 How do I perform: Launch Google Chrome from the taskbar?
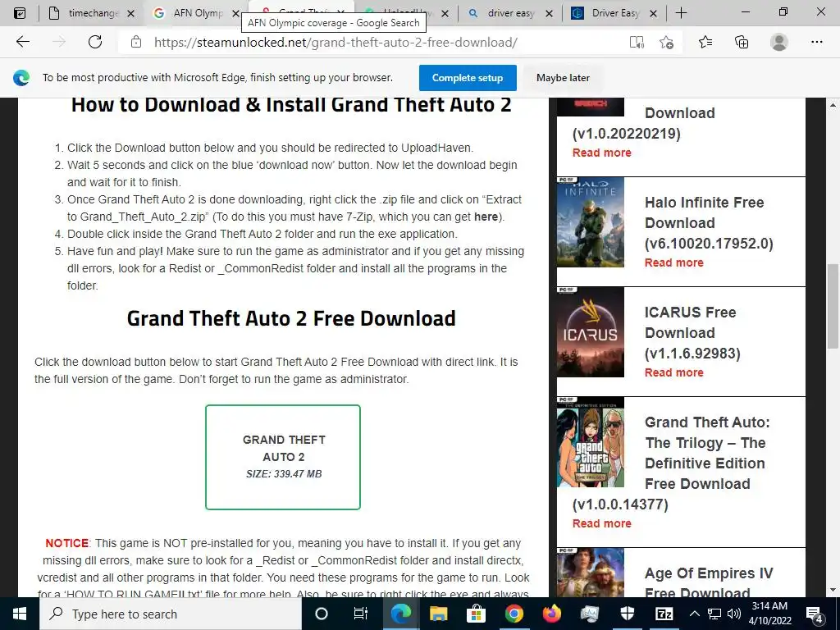(514, 614)
